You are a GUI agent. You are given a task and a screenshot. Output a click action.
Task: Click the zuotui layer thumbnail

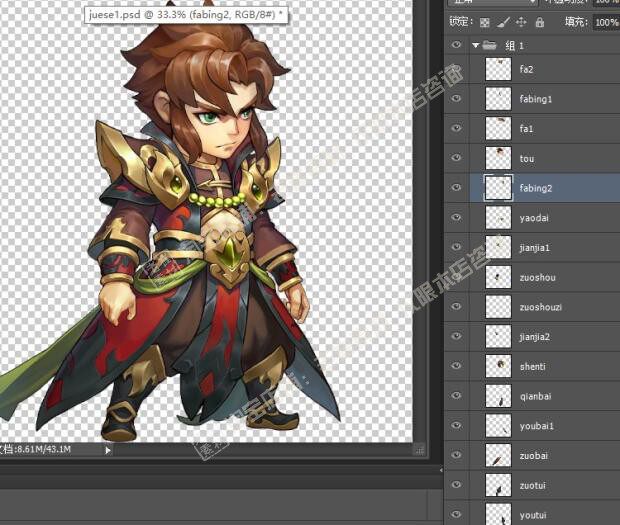pos(498,485)
